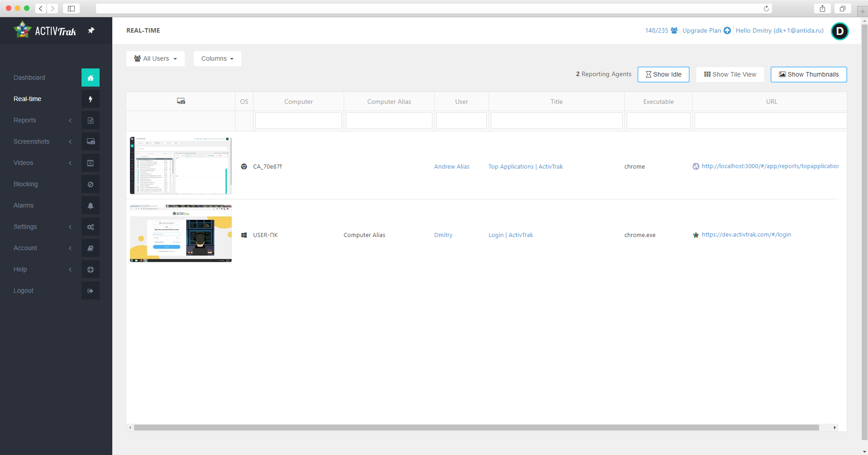Click the Title filter input field

(556, 121)
